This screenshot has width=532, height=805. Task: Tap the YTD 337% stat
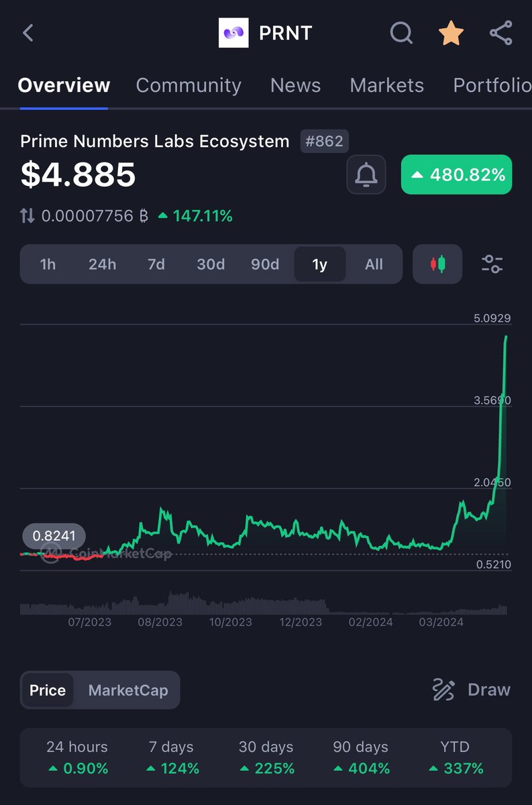click(456, 757)
